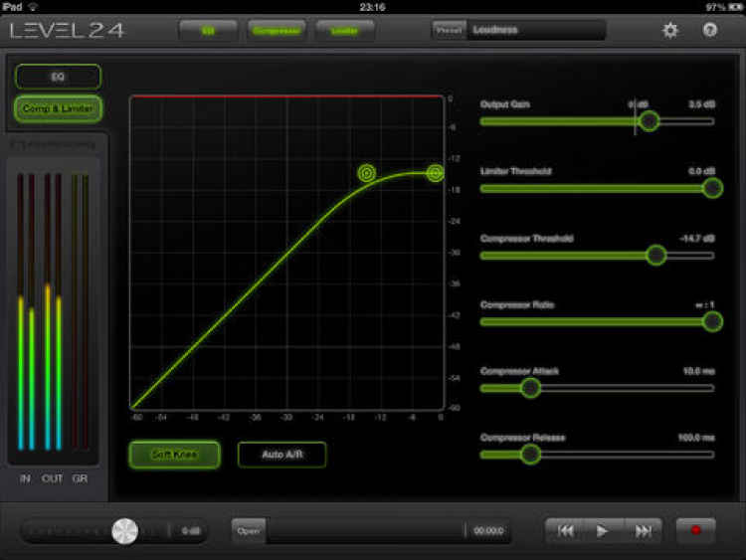Start playback with the play button

tap(602, 530)
